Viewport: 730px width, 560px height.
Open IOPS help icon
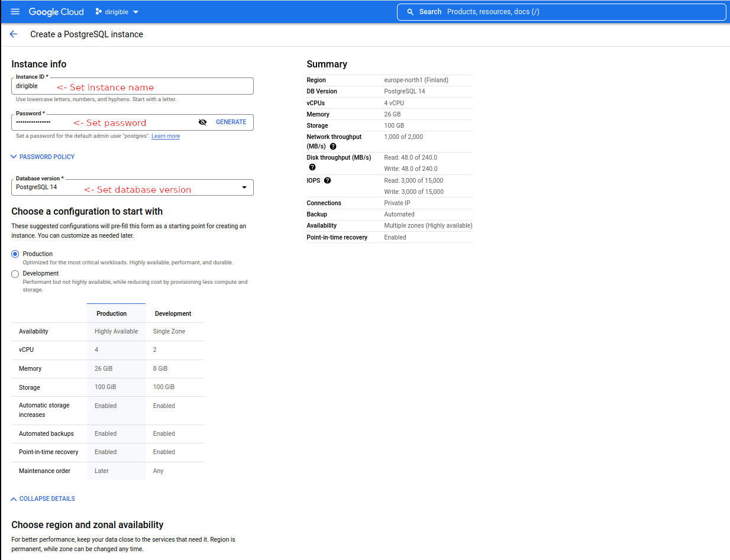[327, 180]
